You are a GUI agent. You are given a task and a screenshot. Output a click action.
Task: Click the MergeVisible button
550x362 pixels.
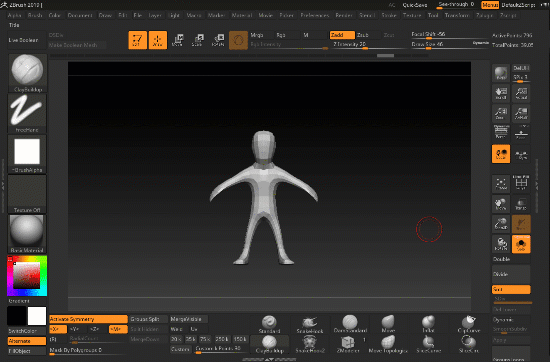pos(189,319)
